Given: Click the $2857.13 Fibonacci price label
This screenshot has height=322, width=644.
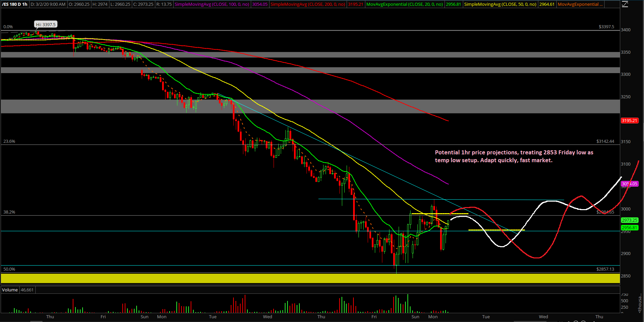Looking at the screenshot, I should [x=605, y=269].
